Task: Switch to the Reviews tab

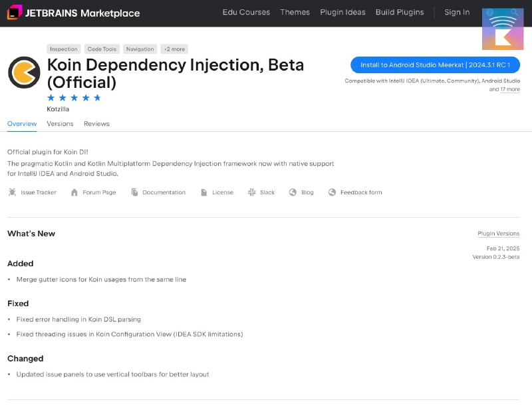Action: 96,124
